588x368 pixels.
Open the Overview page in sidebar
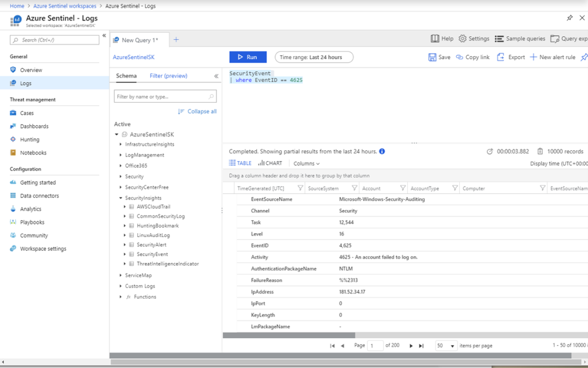[x=31, y=70]
